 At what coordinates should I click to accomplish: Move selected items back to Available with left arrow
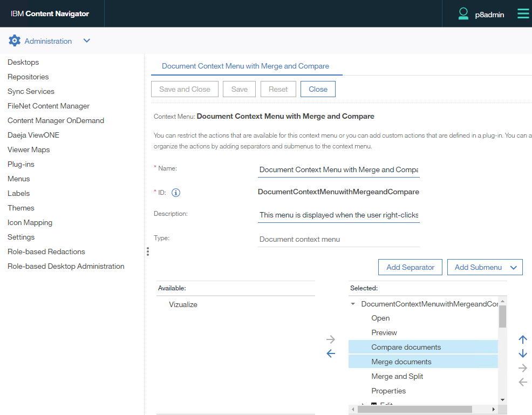(x=331, y=354)
